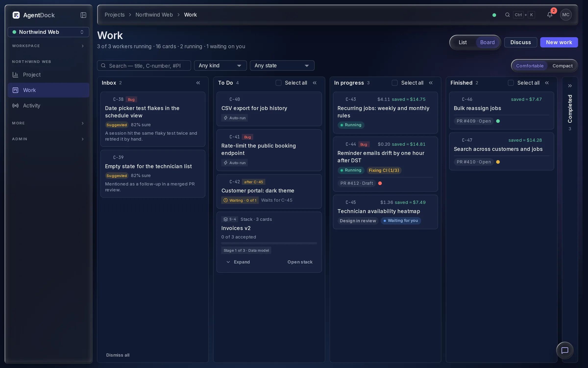
Task: Click the search magnifier in top bar
Action: click(507, 15)
